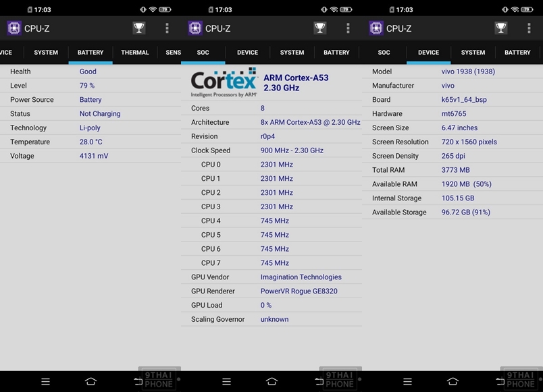Tap the vibrate mode icon on the middle screen
The width and height of the screenshot is (543, 392).
click(x=324, y=9)
